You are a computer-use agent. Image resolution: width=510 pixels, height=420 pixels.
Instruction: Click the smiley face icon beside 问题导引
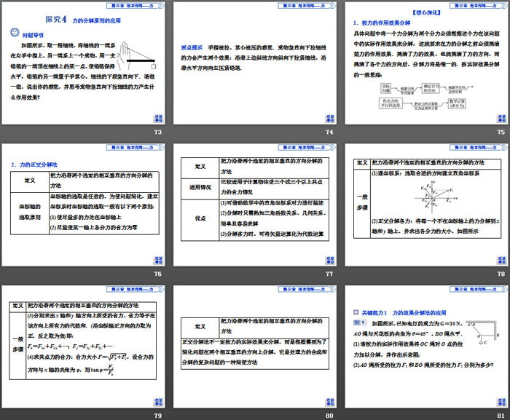(x=15, y=32)
